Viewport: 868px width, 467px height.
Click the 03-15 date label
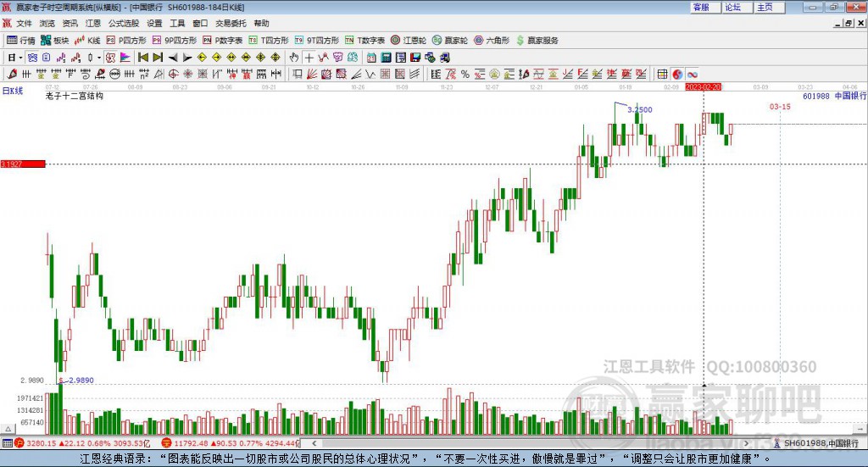(780, 106)
